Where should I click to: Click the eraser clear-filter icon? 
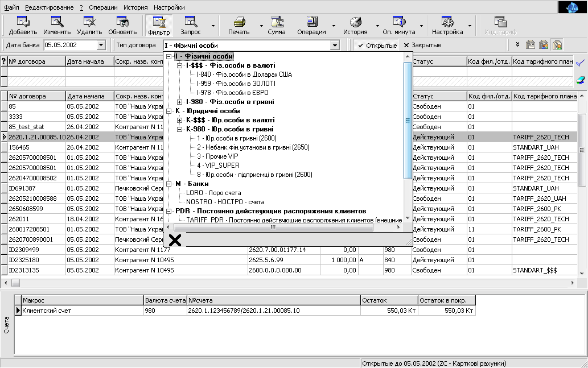click(581, 80)
